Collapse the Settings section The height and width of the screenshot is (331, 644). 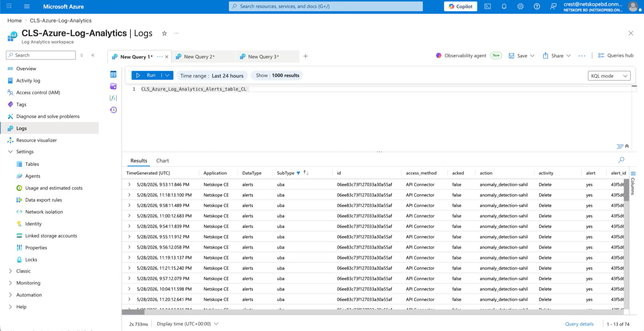[10, 152]
